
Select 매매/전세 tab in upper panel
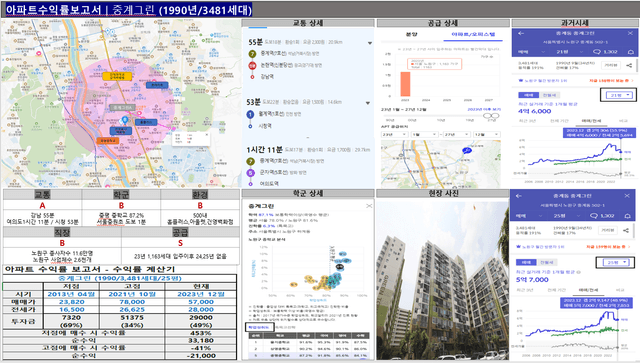[591, 121]
